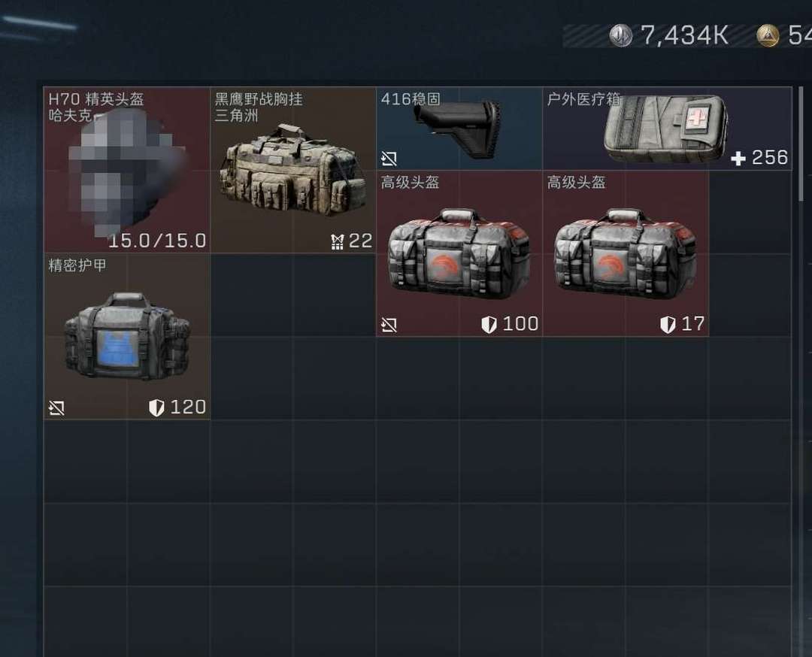Click the 7,434K currency balance

(685, 35)
